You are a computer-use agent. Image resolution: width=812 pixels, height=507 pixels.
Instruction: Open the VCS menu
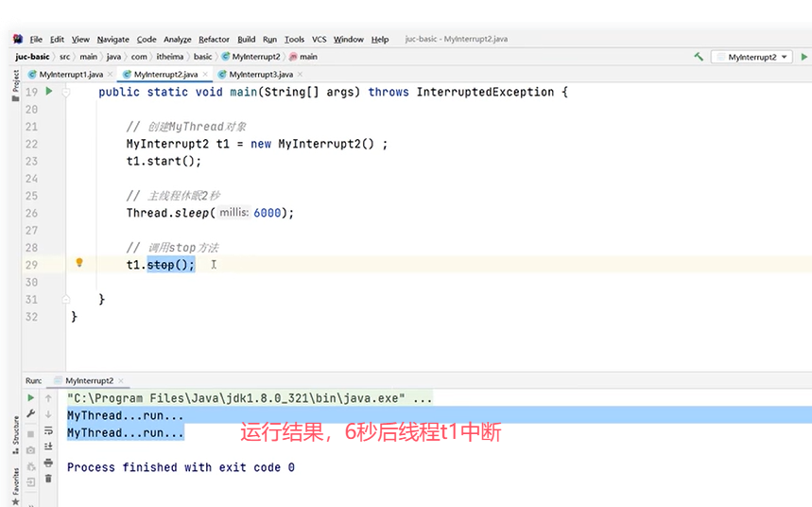[319, 40]
